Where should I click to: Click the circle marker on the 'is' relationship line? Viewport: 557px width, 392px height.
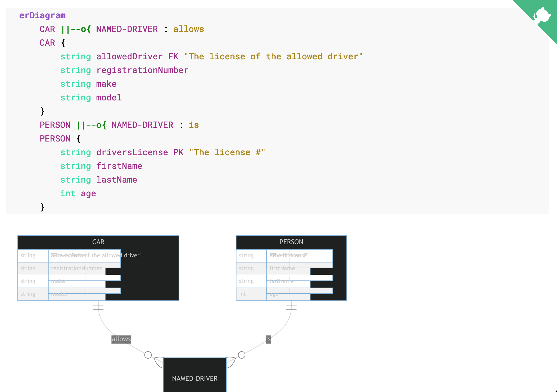click(241, 355)
